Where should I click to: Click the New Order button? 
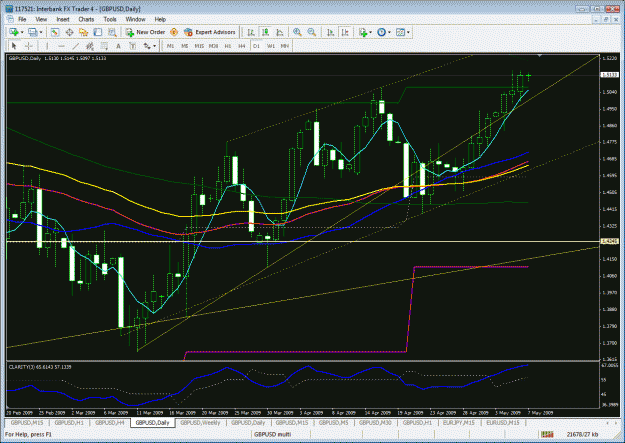[145, 32]
